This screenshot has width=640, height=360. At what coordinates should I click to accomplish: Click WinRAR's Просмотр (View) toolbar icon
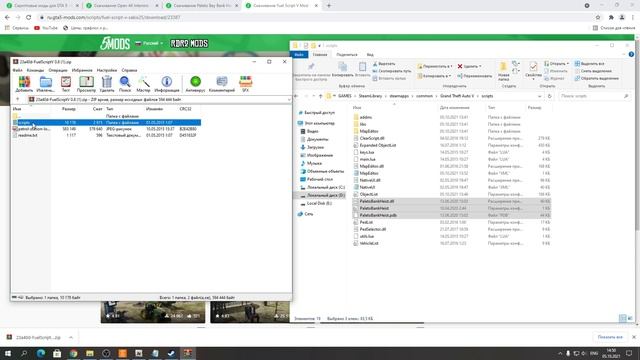point(86,83)
